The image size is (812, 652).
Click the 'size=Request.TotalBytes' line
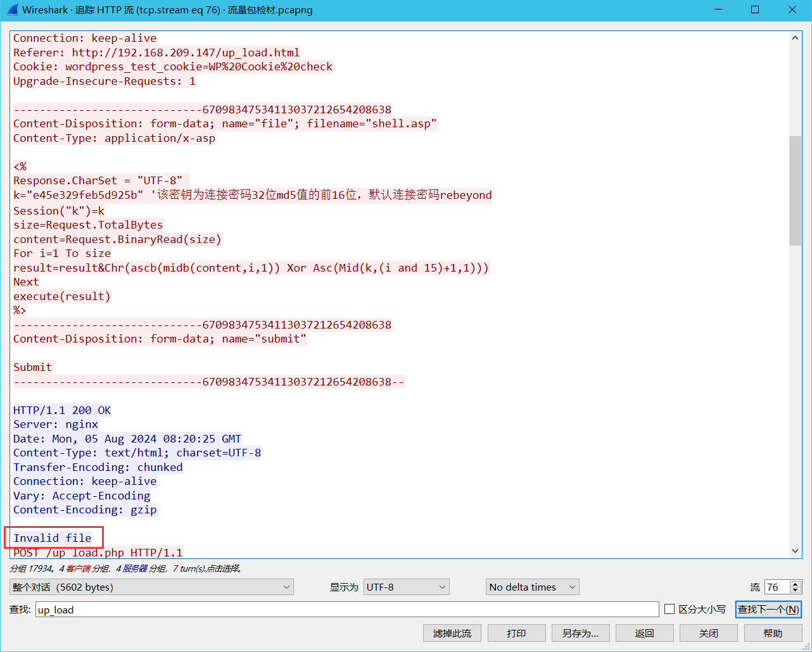[x=88, y=225]
